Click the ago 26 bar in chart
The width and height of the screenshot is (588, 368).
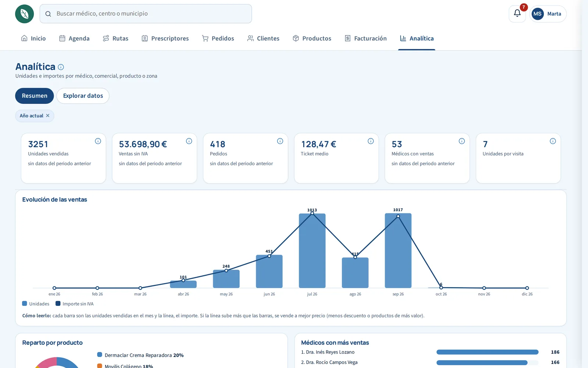(x=355, y=273)
